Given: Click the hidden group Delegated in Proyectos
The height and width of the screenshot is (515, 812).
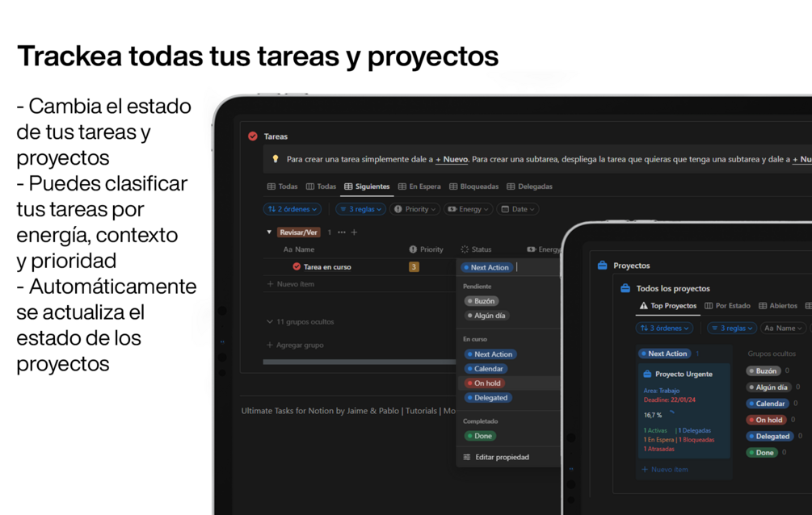Looking at the screenshot, I should coord(769,437).
